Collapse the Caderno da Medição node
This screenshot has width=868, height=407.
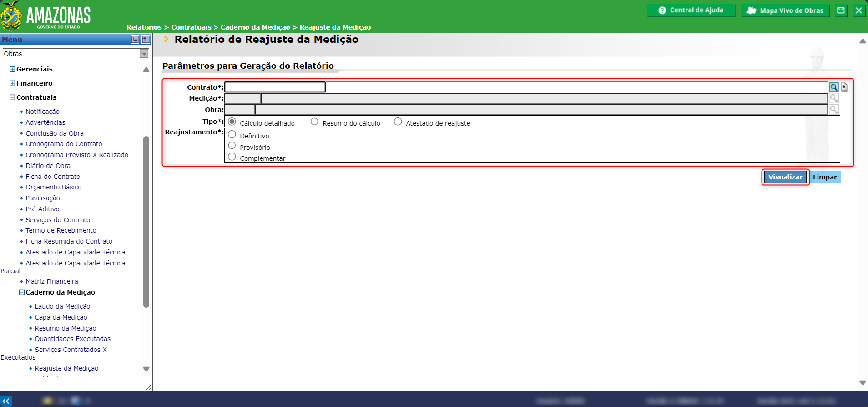point(21,292)
